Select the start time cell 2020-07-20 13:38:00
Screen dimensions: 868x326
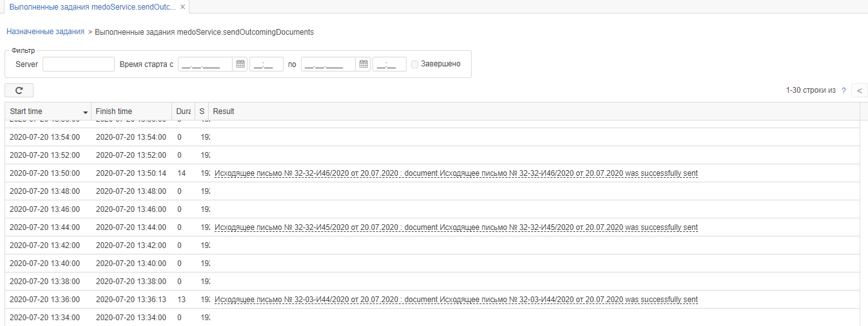[x=45, y=282]
